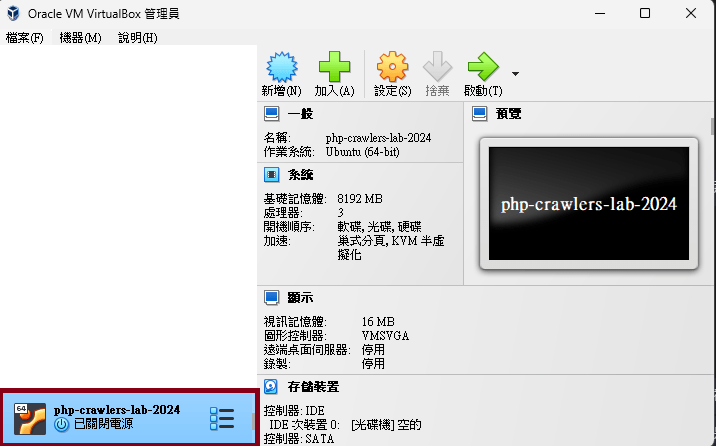Click the 新增(N) new machine icon
The width and height of the screenshot is (716, 446).
[x=281, y=67]
